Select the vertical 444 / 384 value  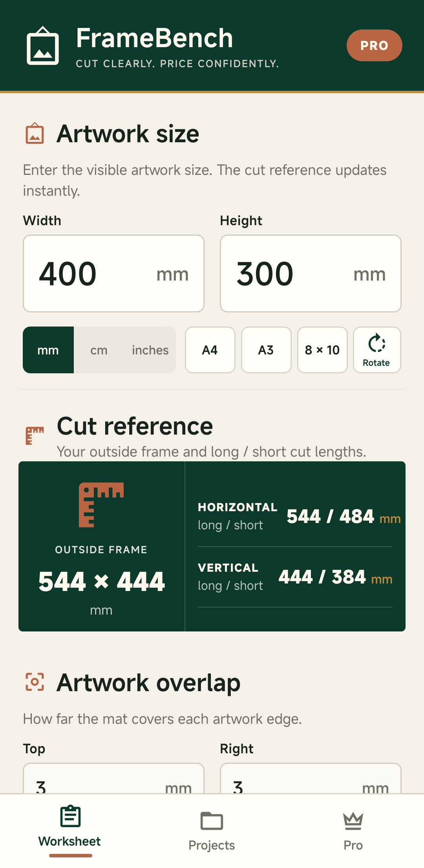click(322, 577)
